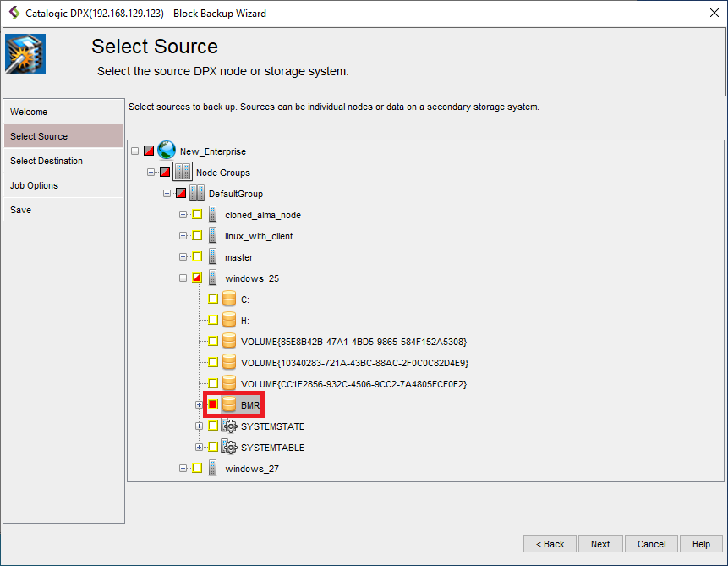The width and height of the screenshot is (728, 566).
Task: Click the SYSTEMTABLE gear icon
Action: 228,448
